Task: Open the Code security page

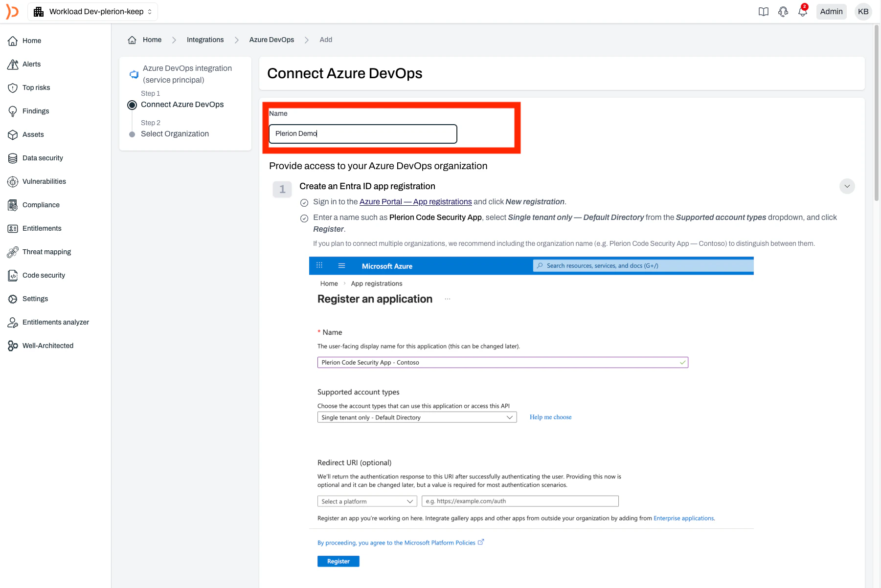Action: pos(44,275)
